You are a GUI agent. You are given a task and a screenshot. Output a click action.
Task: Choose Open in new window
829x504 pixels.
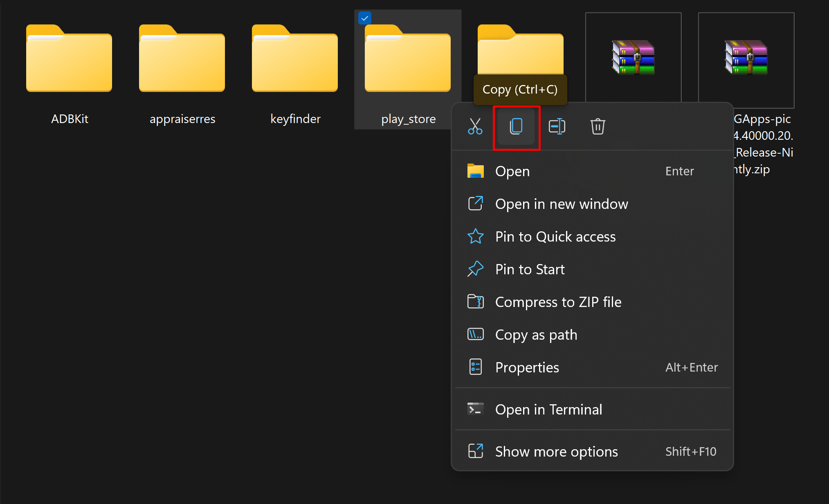tap(561, 204)
